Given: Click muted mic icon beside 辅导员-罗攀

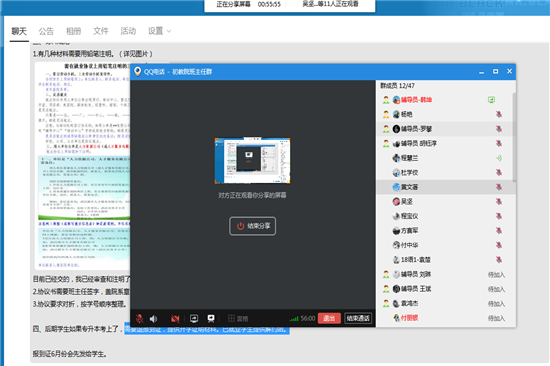Looking at the screenshot, I should [499, 129].
